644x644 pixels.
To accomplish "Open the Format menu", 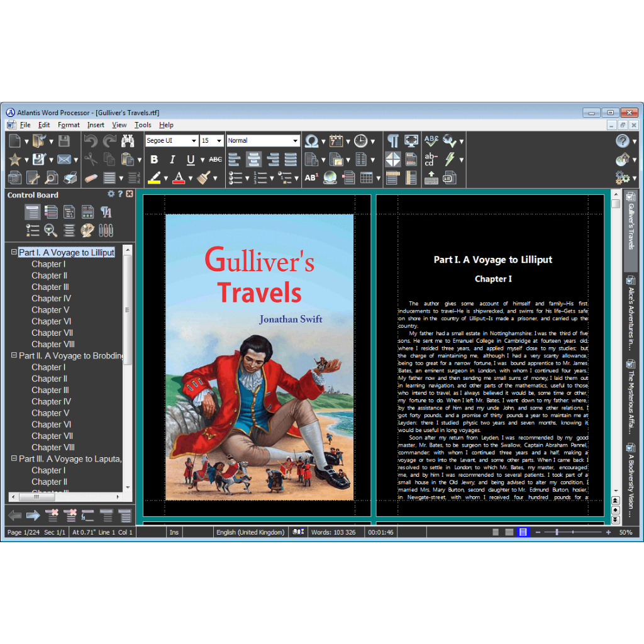I will [x=69, y=125].
